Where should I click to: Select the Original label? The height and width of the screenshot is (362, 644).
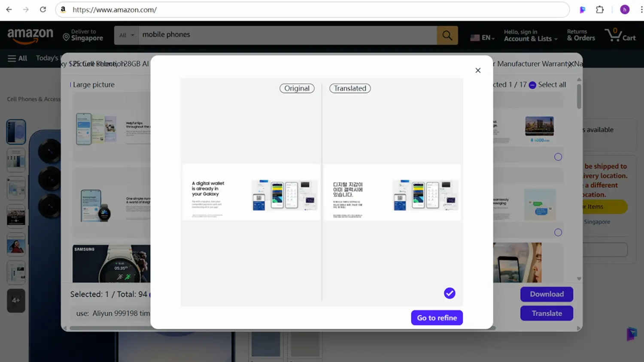297,88
